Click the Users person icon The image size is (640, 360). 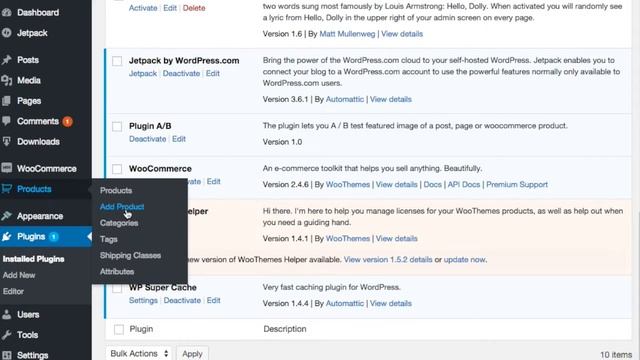tap(7, 314)
